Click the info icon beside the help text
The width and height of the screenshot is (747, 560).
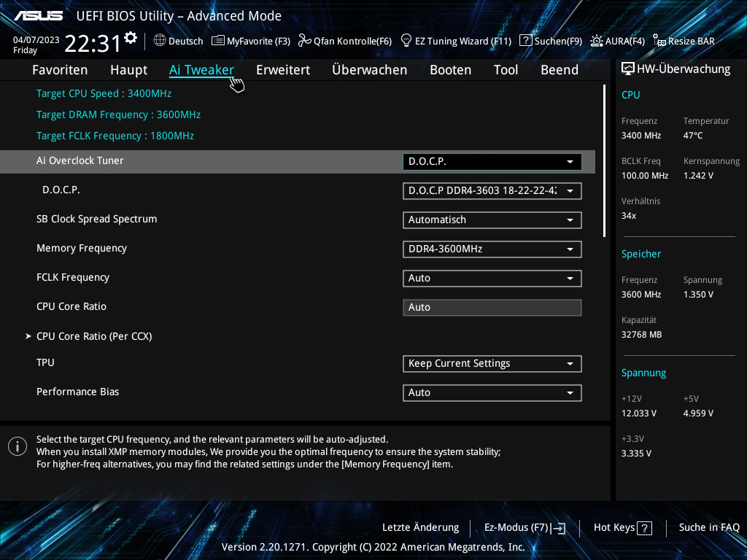(x=18, y=447)
